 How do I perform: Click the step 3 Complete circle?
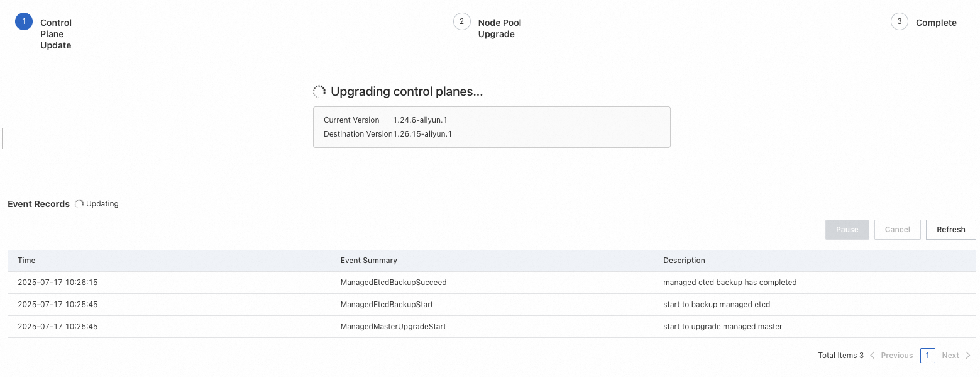click(900, 22)
